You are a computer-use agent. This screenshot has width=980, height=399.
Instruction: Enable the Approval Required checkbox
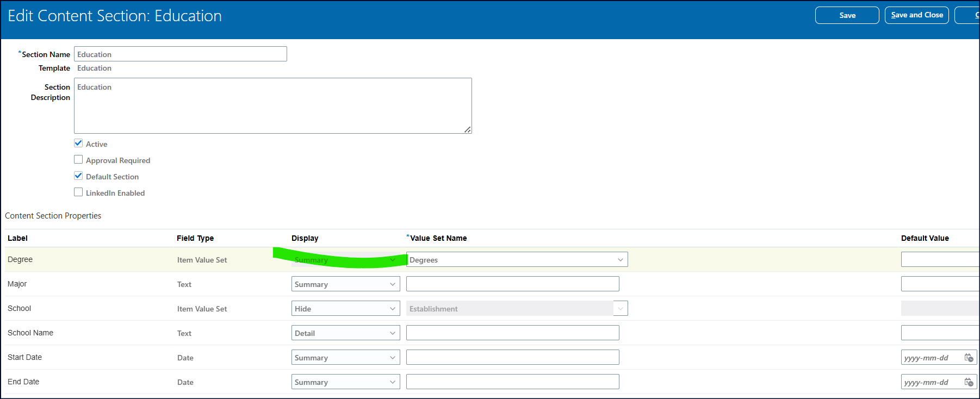coord(78,160)
